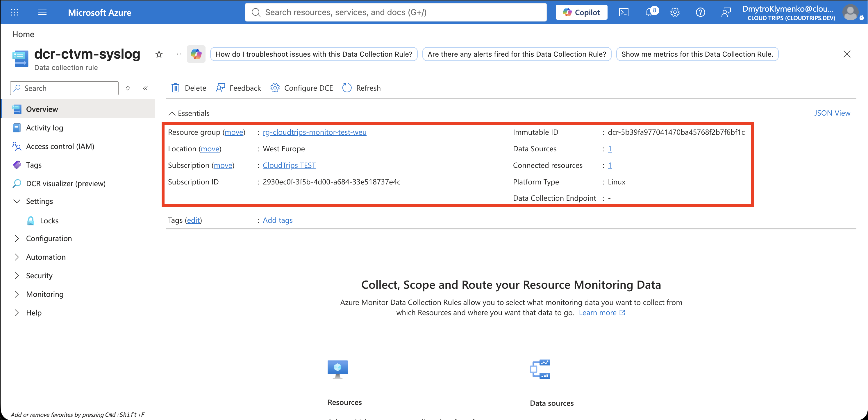Open the rg-cloudtrips-monitor-test-weu resource group link
The image size is (868, 420).
coord(314,132)
